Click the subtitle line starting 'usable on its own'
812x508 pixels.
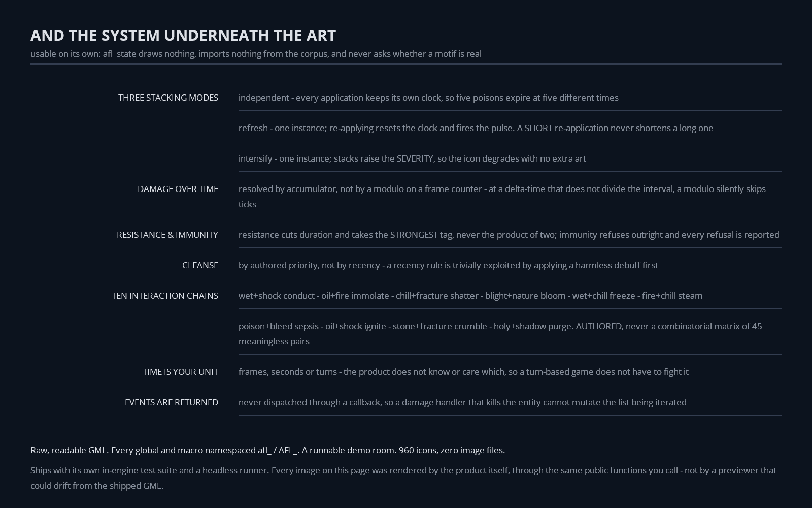tap(256, 54)
